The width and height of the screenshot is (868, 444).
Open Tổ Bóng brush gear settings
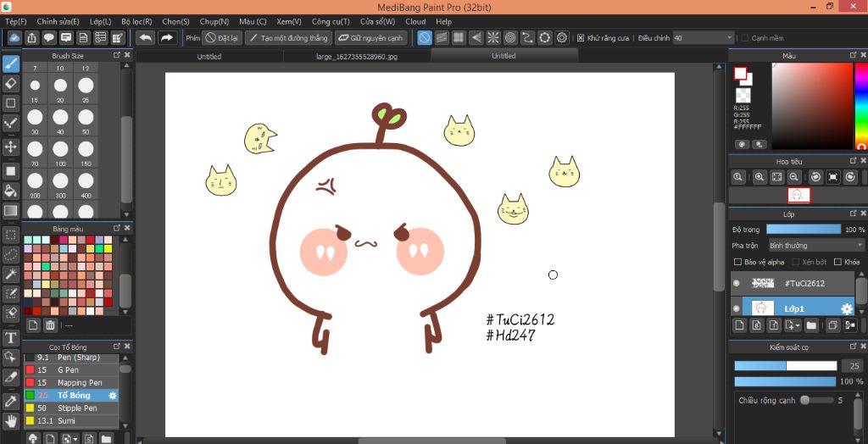click(x=113, y=396)
